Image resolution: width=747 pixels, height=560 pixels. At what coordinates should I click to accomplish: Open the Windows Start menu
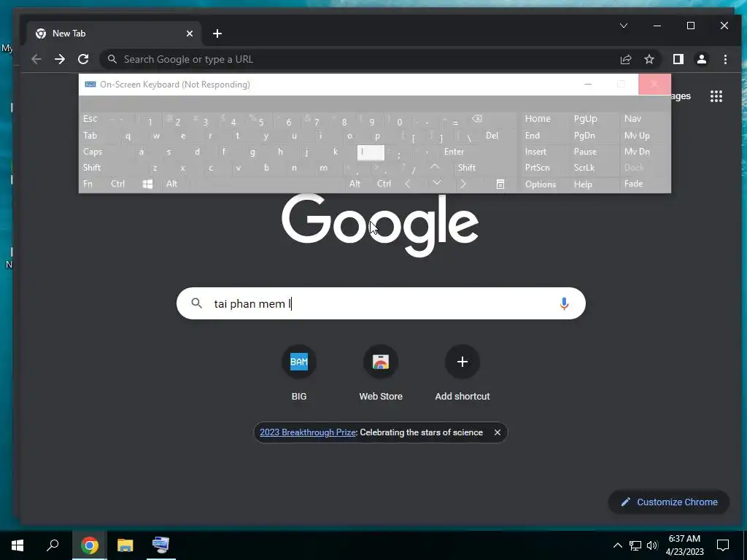(18, 545)
